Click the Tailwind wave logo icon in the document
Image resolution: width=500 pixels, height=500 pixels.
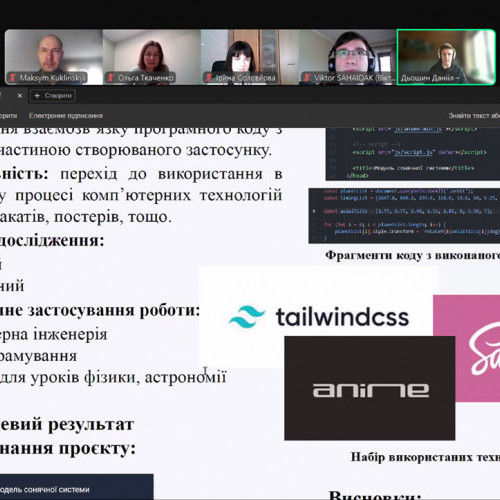click(247, 316)
